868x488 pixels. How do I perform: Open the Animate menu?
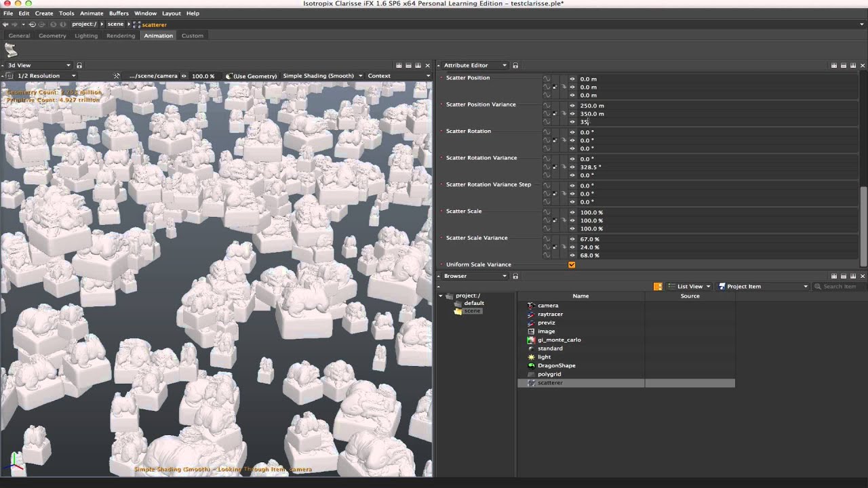coord(92,13)
